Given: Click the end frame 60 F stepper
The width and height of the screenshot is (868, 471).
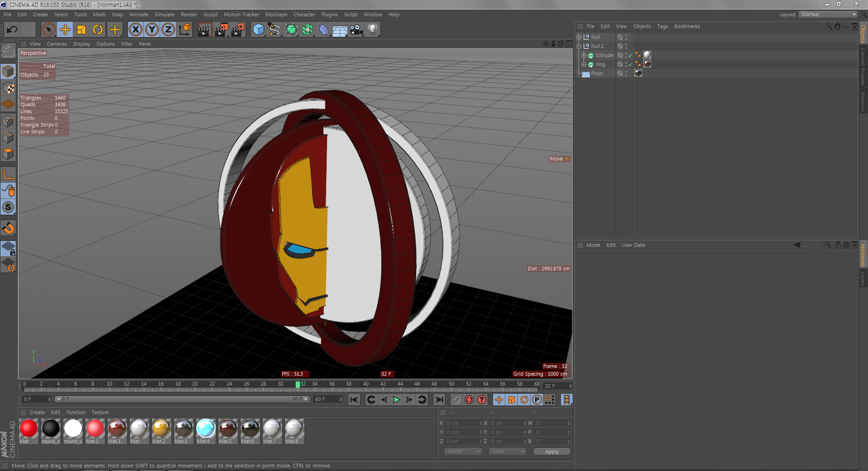Looking at the screenshot, I should pos(341,399).
